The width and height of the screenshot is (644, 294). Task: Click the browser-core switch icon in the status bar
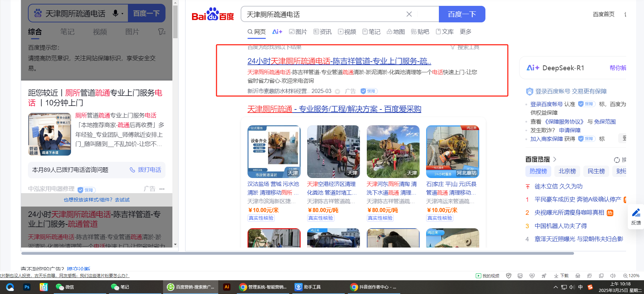[x=590, y=276]
